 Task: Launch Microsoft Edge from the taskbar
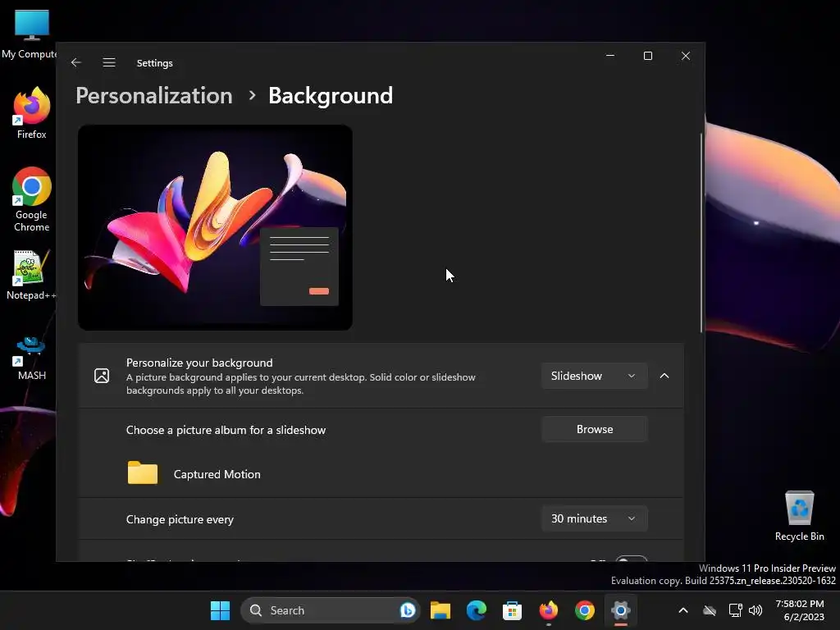pos(477,610)
